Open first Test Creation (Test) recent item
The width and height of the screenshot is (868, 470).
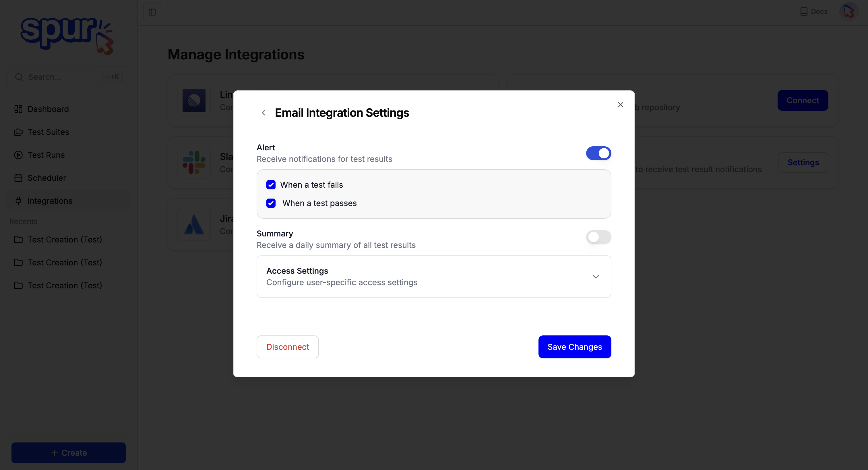coord(64,240)
